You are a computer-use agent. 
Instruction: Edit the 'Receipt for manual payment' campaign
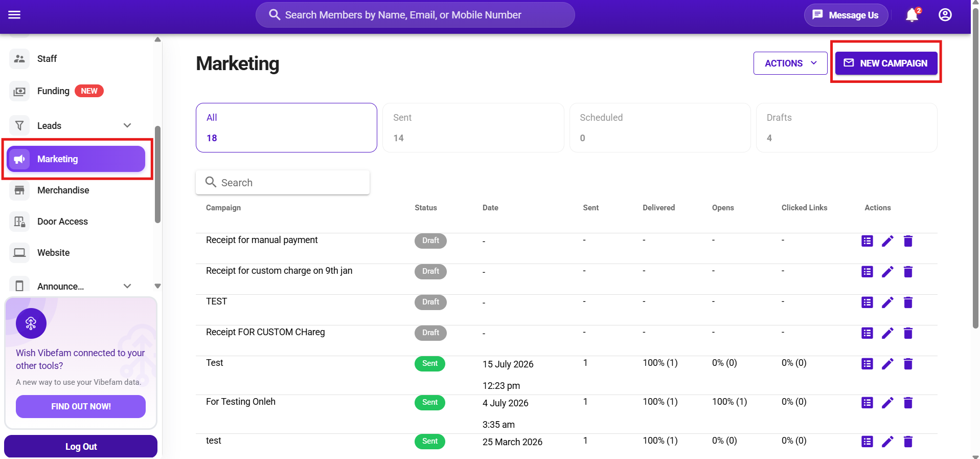coord(887,241)
